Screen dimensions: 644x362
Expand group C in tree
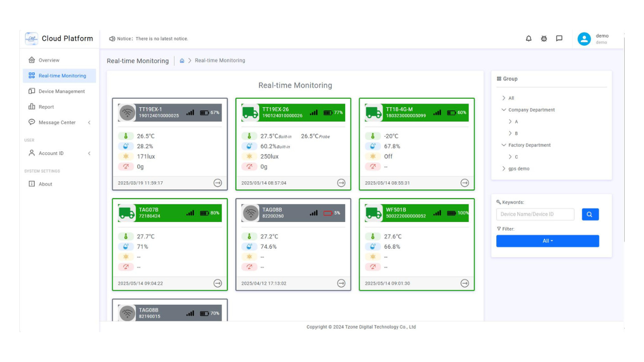(510, 157)
